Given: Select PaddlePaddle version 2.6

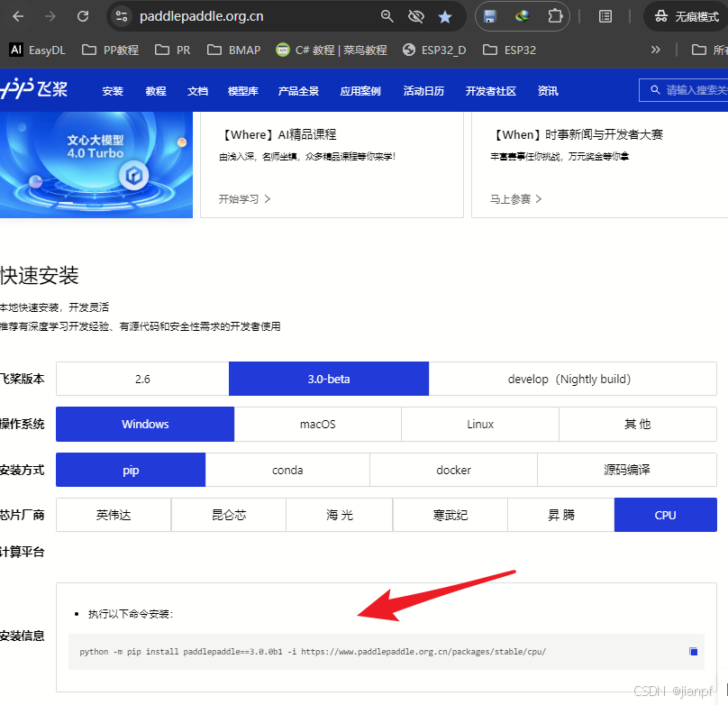Looking at the screenshot, I should [x=142, y=379].
